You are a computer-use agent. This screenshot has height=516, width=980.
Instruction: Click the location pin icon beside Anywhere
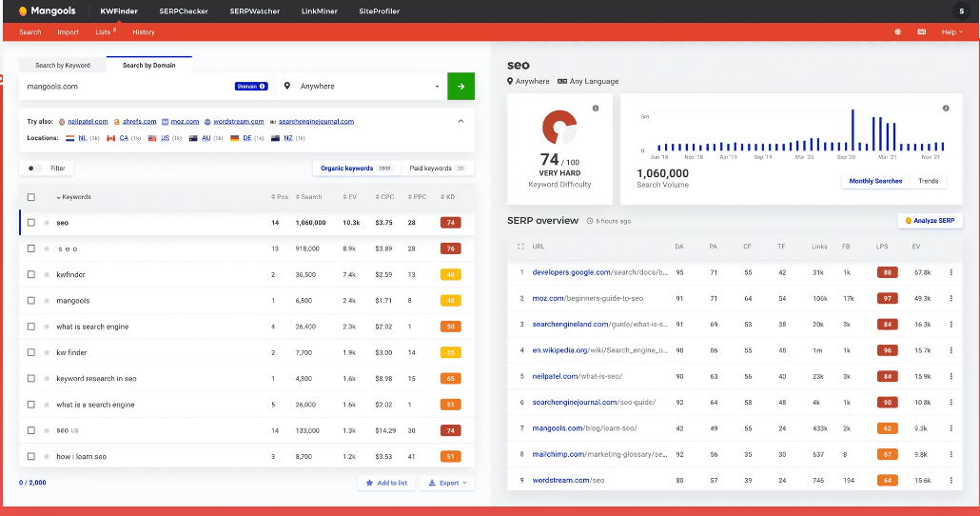click(287, 87)
